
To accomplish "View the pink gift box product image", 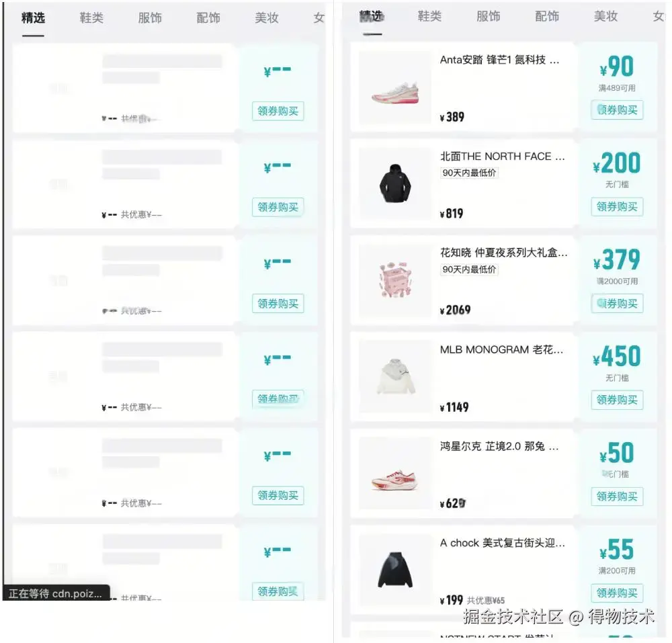I will click(x=395, y=280).
